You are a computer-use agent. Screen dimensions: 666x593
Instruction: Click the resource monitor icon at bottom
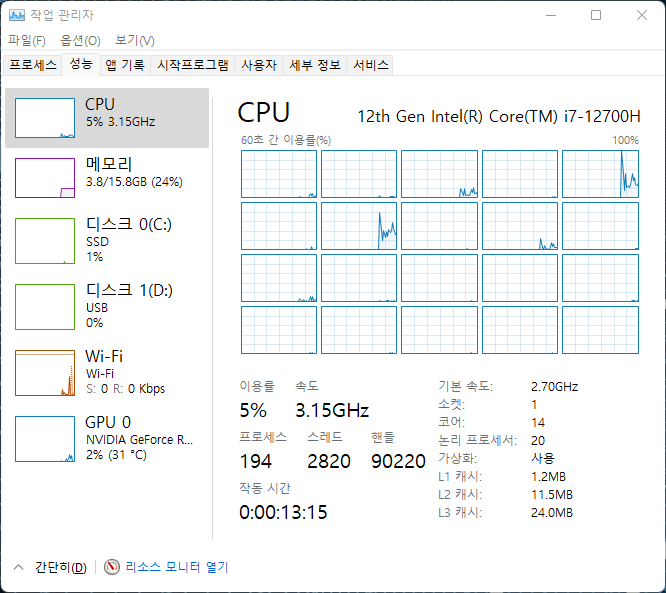[112, 567]
